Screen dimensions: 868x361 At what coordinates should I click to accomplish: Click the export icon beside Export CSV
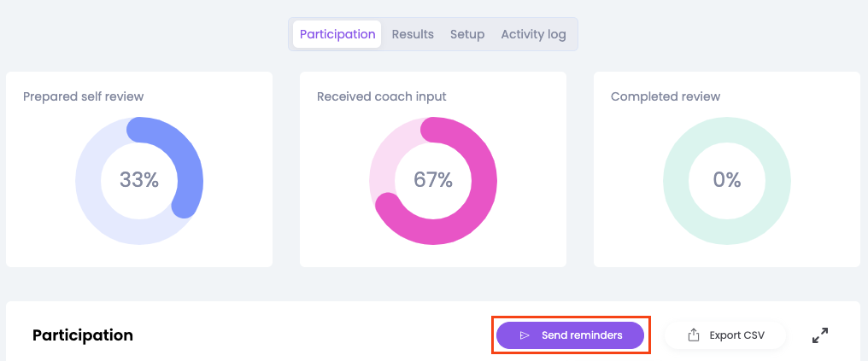tap(694, 335)
